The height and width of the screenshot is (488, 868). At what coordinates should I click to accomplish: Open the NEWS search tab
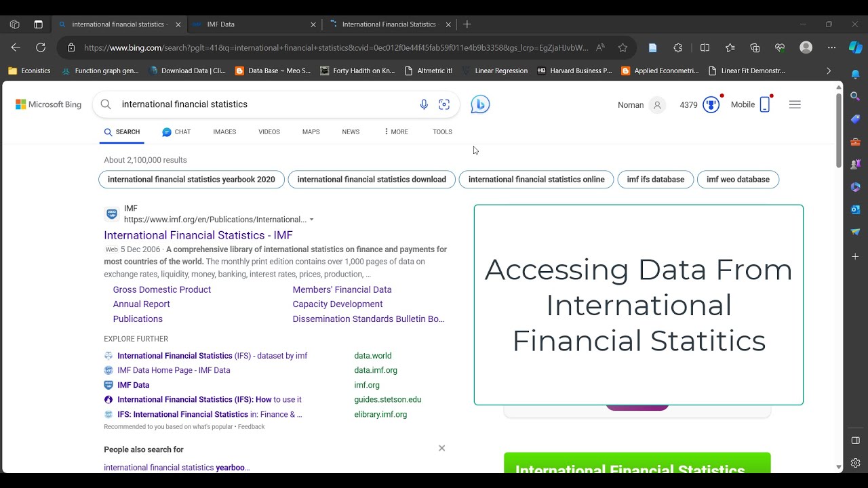pyautogui.click(x=351, y=132)
